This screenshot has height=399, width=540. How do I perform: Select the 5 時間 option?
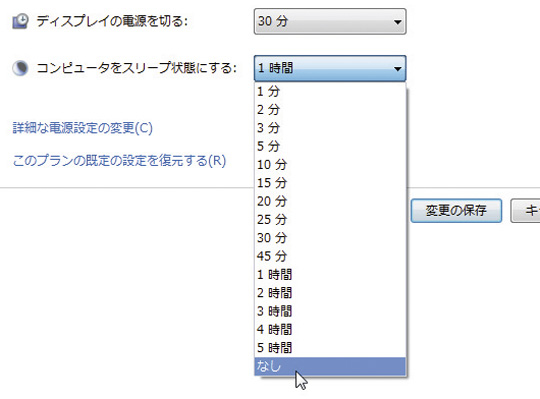tap(330, 348)
